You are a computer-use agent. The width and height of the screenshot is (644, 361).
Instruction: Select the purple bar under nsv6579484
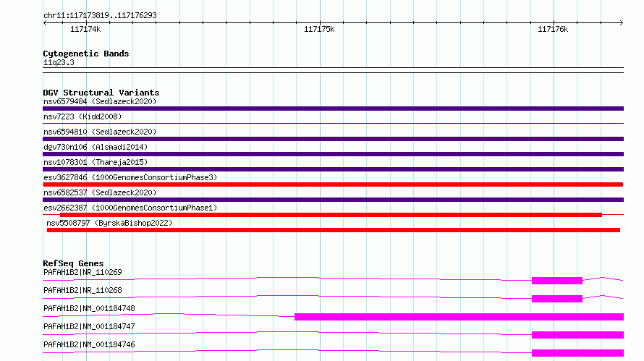(333, 109)
